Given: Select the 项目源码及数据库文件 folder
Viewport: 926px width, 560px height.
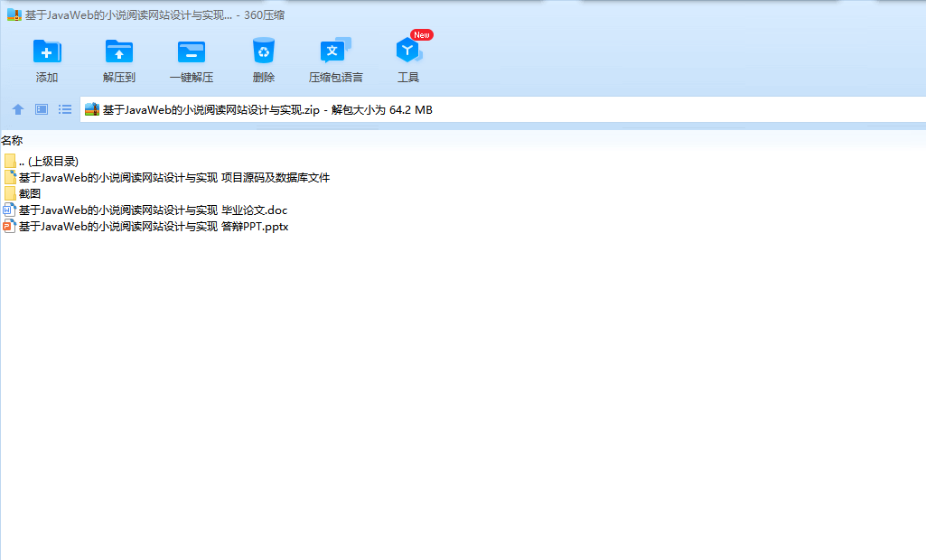Looking at the screenshot, I should tap(166, 177).
